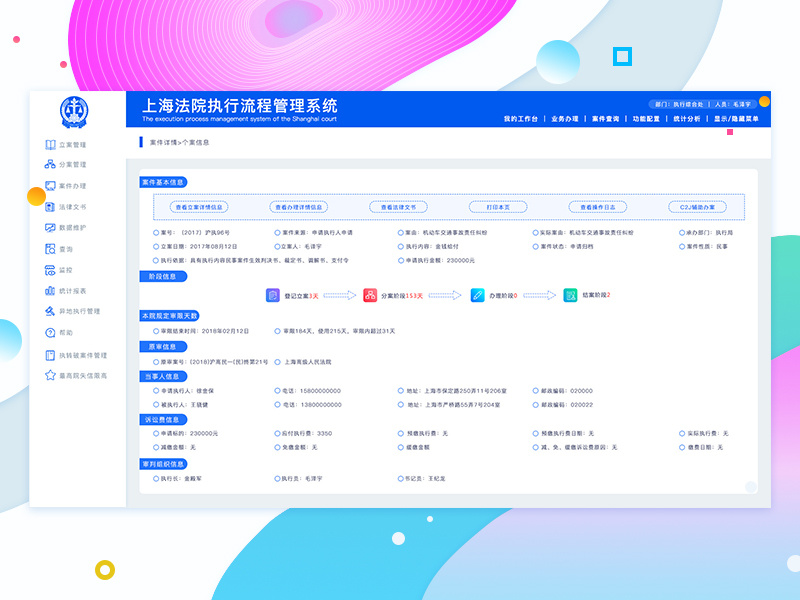
Task: Open the 业务办理 top menu
Action: pos(565,119)
